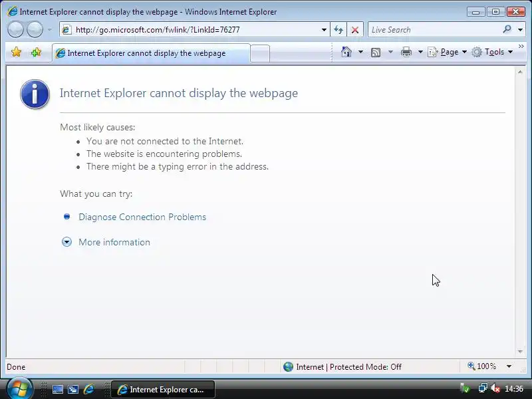
Task: Click the scrollbar up arrow
Action: click(x=520, y=72)
